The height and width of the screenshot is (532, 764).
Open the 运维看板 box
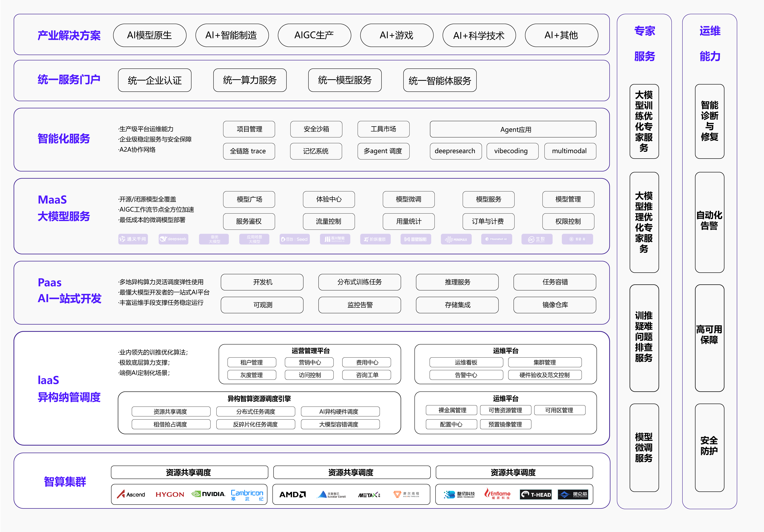pos(466,362)
